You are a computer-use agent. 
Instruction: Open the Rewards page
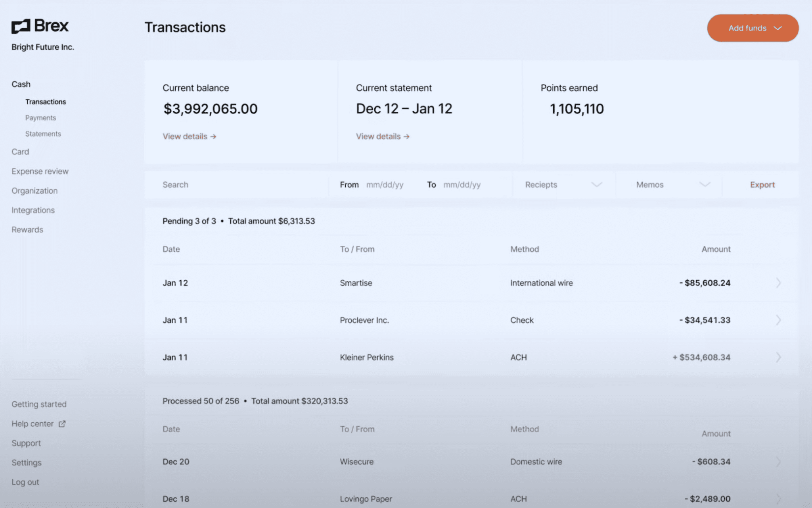click(x=27, y=229)
